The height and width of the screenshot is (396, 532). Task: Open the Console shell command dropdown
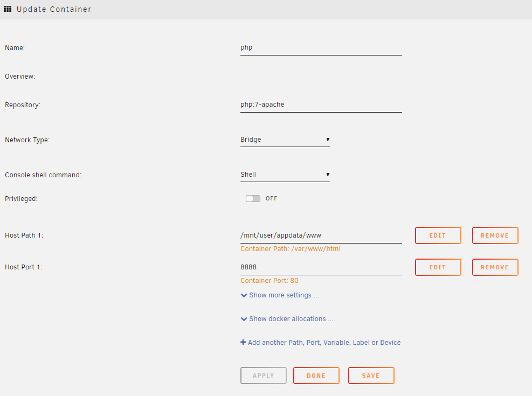285,175
